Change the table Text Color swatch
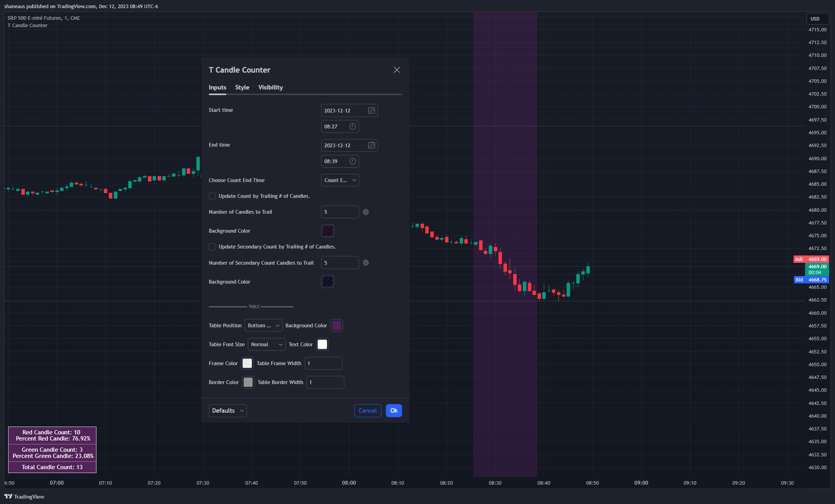 pyautogui.click(x=322, y=345)
